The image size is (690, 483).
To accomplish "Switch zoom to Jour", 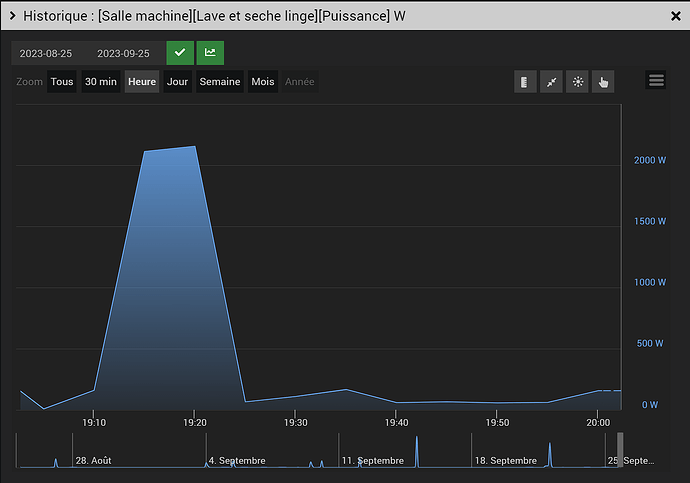I will tap(177, 82).
